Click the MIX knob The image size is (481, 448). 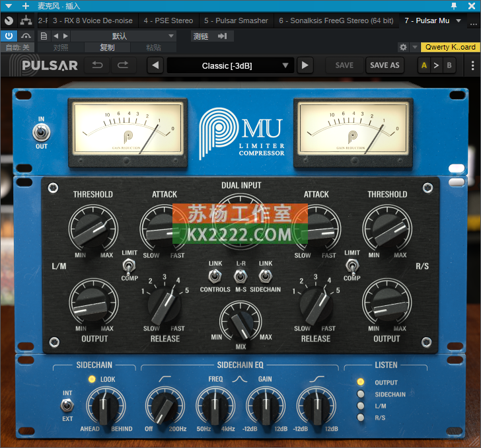(x=240, y=322)
